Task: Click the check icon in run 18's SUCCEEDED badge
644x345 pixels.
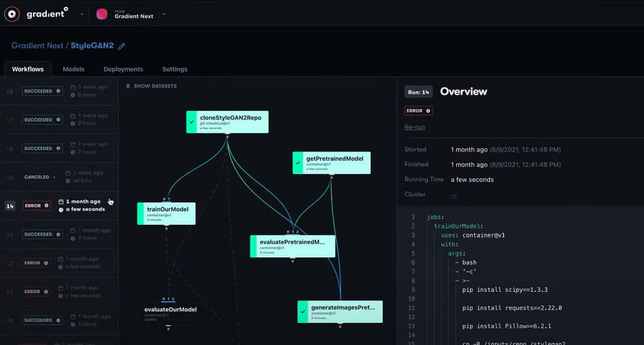Action: [58, 91]
